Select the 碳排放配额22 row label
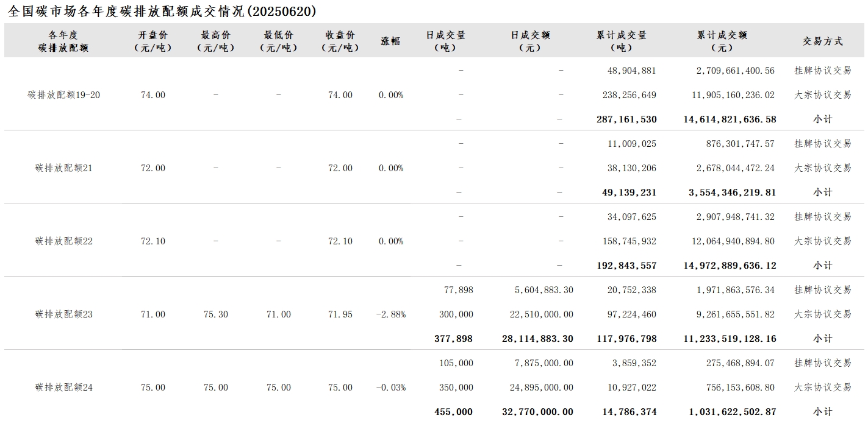 63,241
